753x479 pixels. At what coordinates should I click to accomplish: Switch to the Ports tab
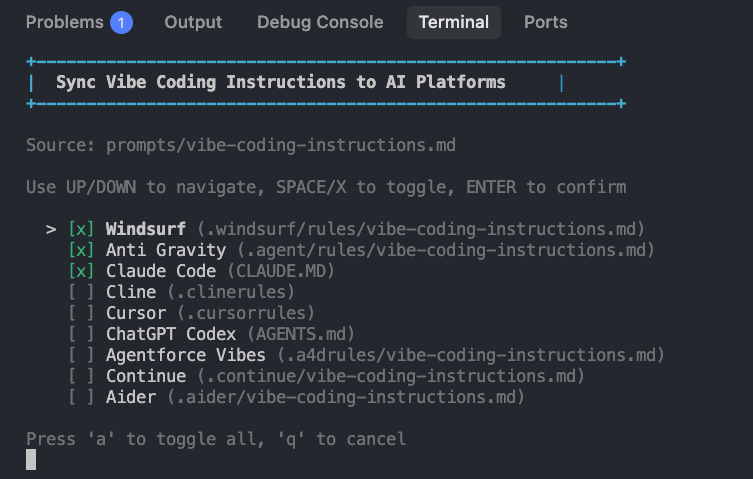[546, 23]
